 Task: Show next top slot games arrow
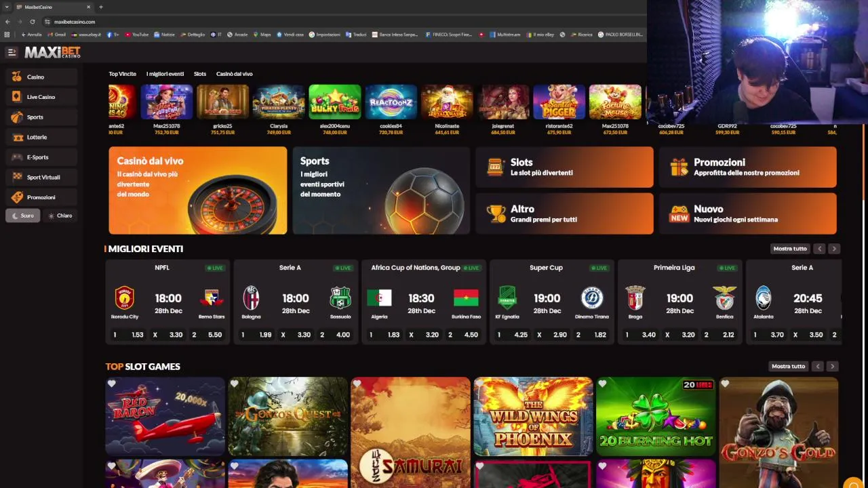pos(832,366)
